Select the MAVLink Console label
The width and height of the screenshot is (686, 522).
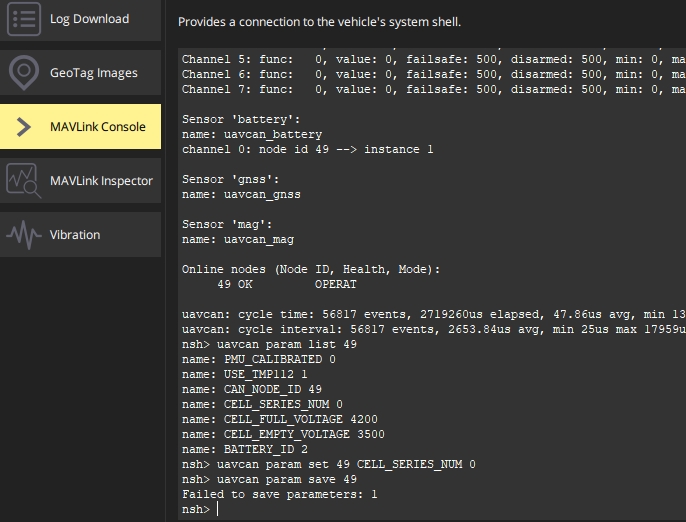[x=98, y=127]
